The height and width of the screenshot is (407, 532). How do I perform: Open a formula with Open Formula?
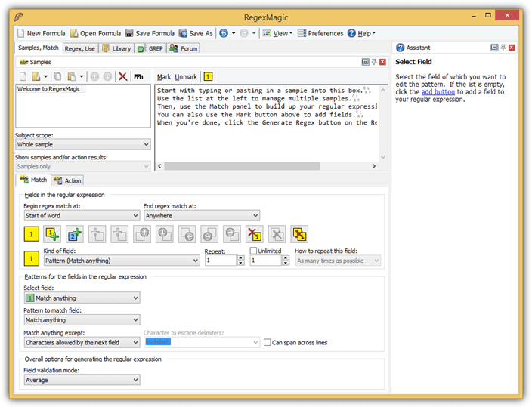(95, 33)
